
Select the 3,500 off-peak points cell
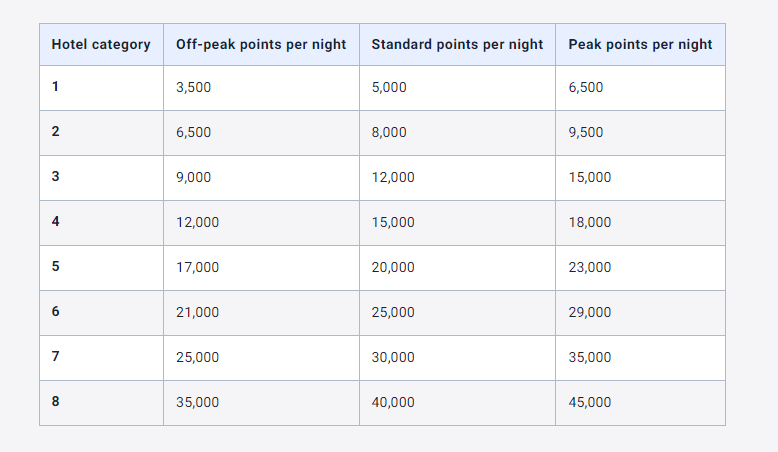(193, 88)
